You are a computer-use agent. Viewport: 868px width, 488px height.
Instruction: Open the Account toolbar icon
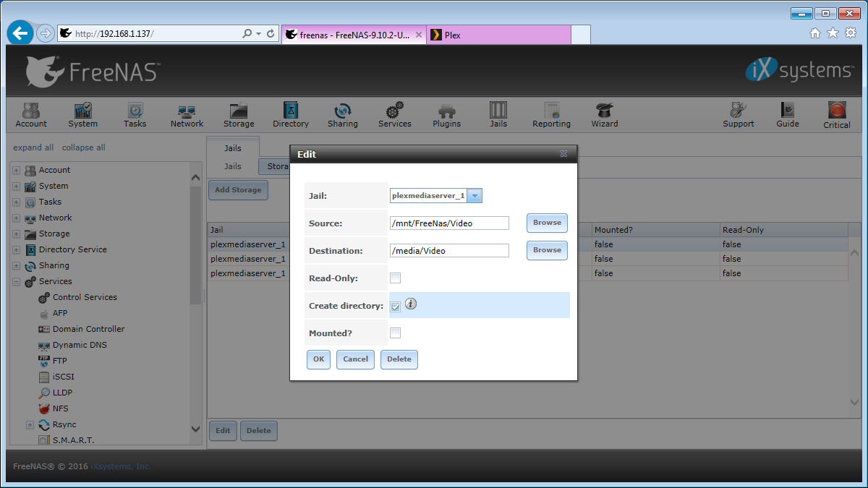[31, 115]
